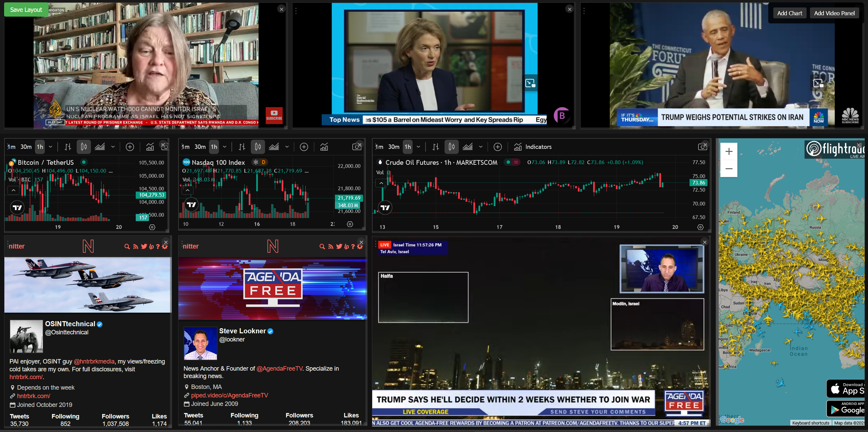
Task: Close the Agenda Free live stream panel
Action: (705, 242)
